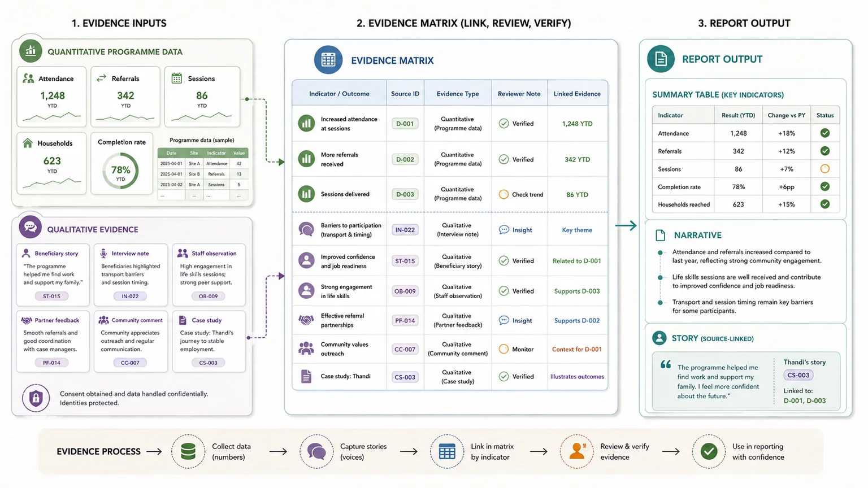
Task: Click the Reviewer Note column header
Action: coord(519,94)
